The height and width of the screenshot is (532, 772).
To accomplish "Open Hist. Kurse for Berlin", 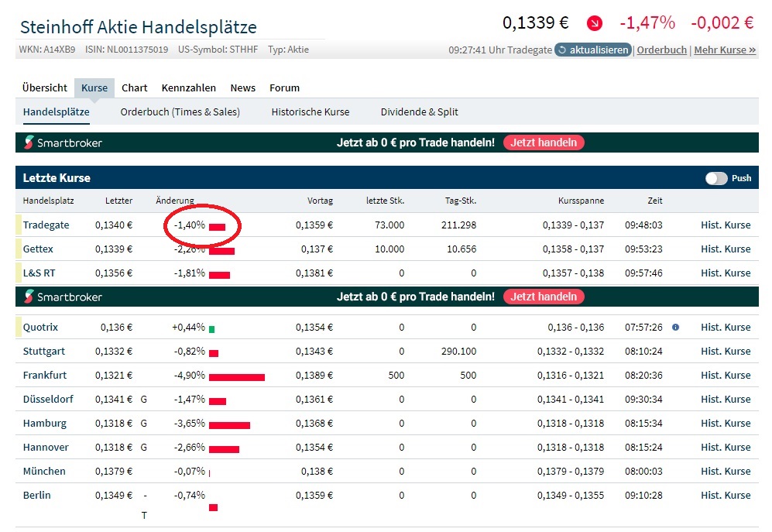I will pos(726,496).
